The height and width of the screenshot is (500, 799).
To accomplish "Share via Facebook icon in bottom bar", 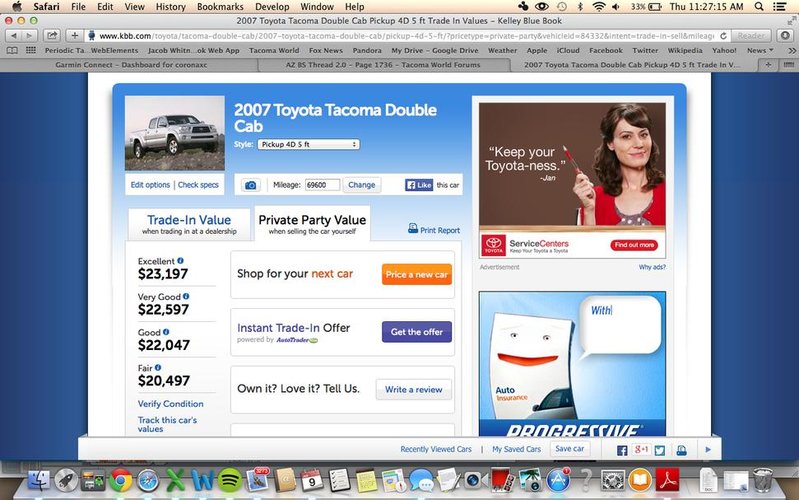I will [x=622, y=450].
